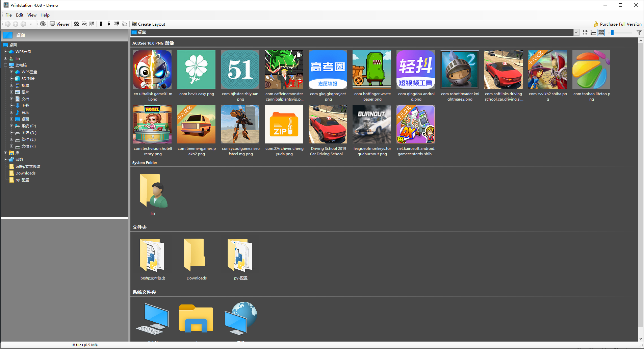The image size is (644, 349).
Task: Select the cn.ultralisk.game01.mi.png thumbnail
Action: (152, 70)
